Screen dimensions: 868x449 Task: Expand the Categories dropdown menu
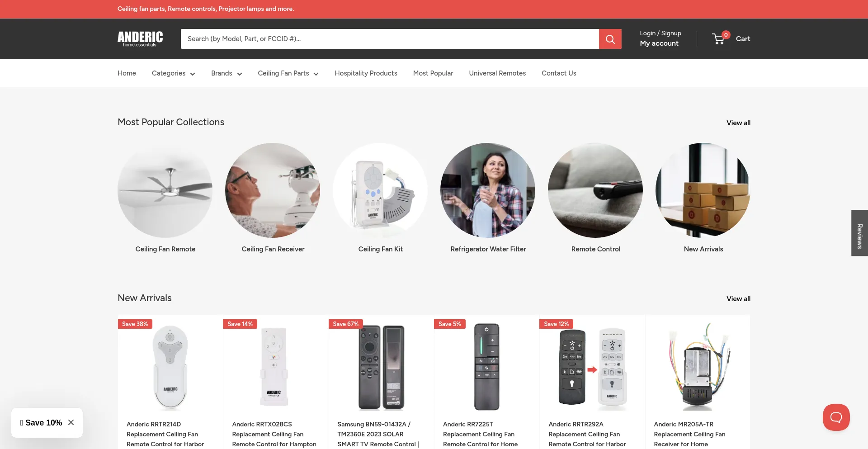[174, 73]
